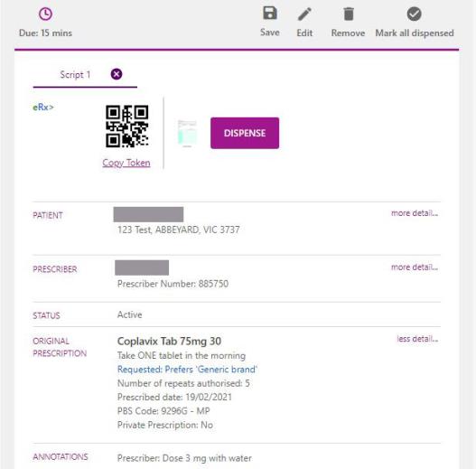Click the Due clock icon
476x469 pixels.
point(45,14)
